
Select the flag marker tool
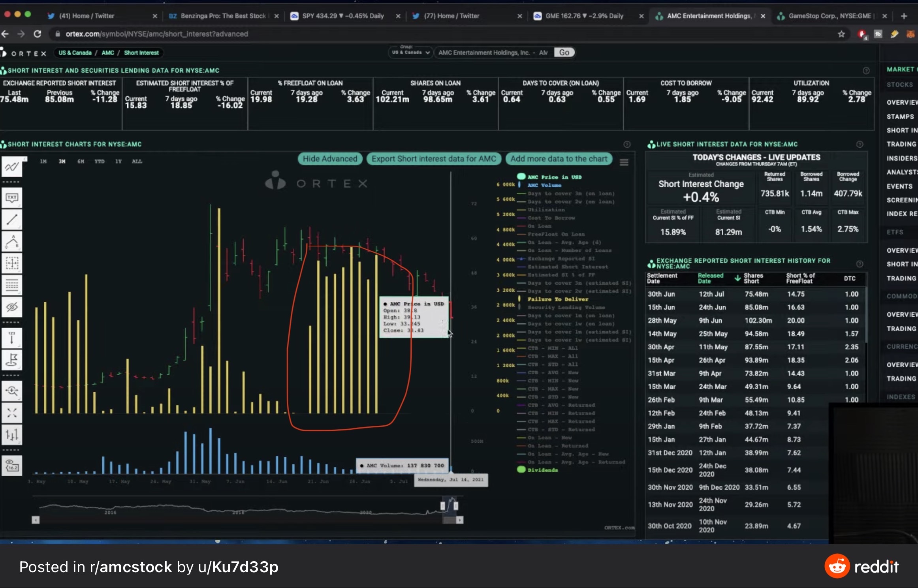pos(12,360)
